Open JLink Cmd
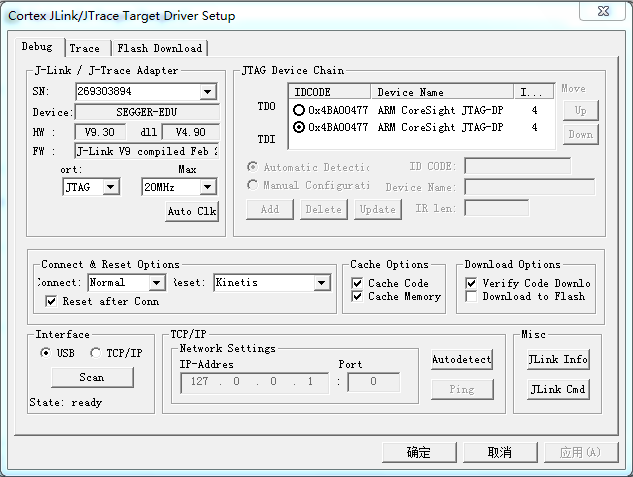The width and height of the screenshot is (633, 477). (x=558, y=389)
